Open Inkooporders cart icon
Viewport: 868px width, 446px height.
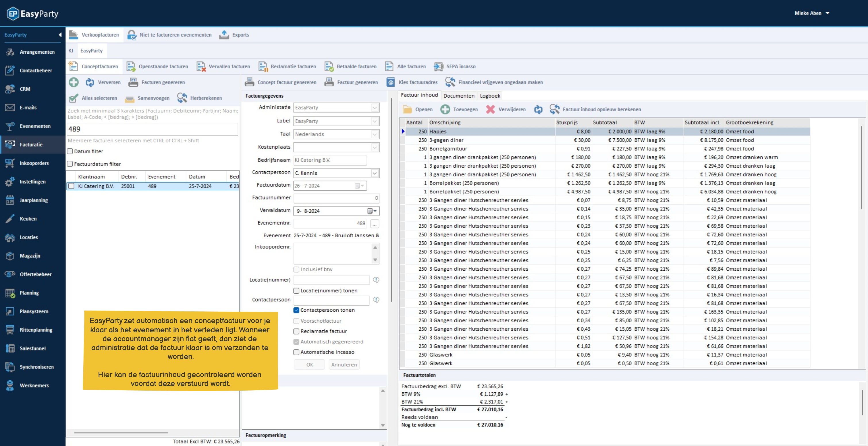[x=10, y=163]
